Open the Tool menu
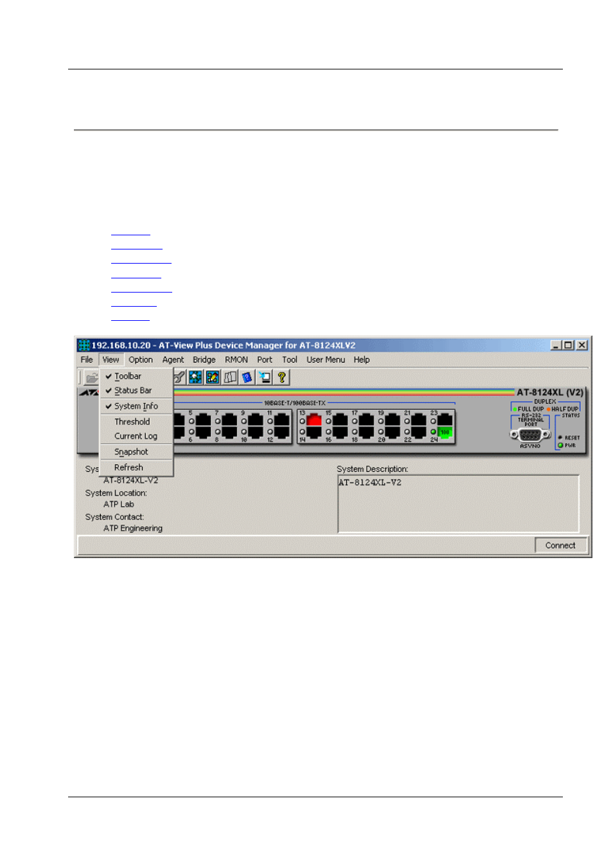Image resolution: width=613 pixels, height=868 pixels. tap(290, 359)
